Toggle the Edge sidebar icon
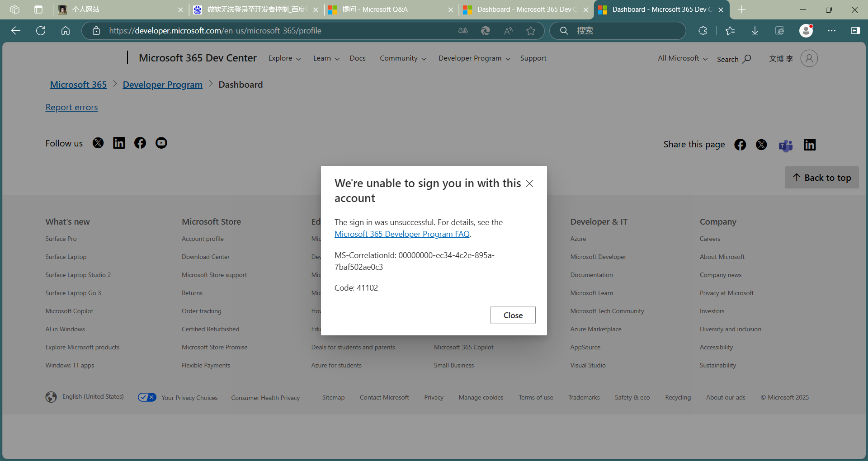 [855, 31]
